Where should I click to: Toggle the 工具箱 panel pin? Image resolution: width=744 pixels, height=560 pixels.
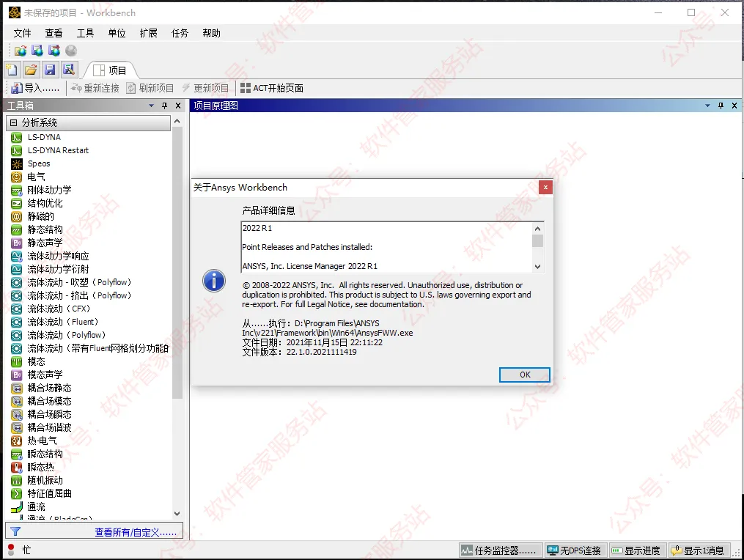pyautogui.click(x=165, y=106)
